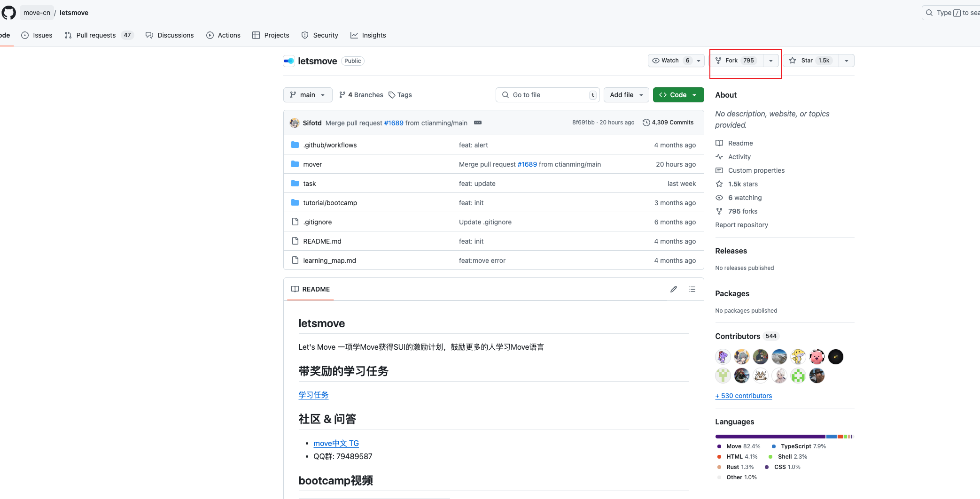
Task: Open Update .gitignore commit message
Action: click(x=485, y=222)
